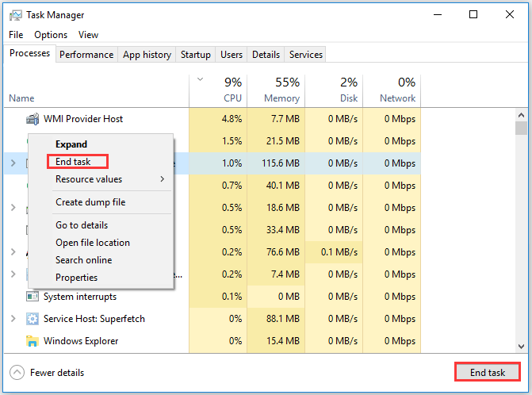Select the System interrupts row
This screenshot has width=532, height=395.
(x=212, y=297)
